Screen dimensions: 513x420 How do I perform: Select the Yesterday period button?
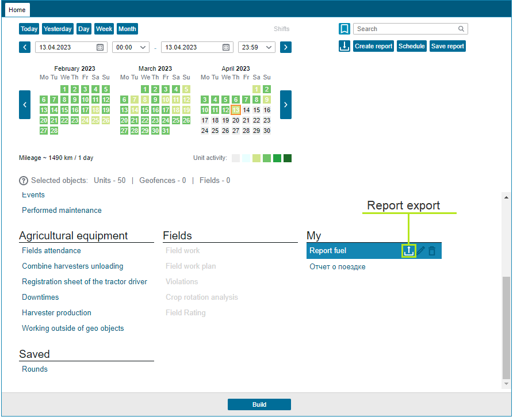[58, 29]
